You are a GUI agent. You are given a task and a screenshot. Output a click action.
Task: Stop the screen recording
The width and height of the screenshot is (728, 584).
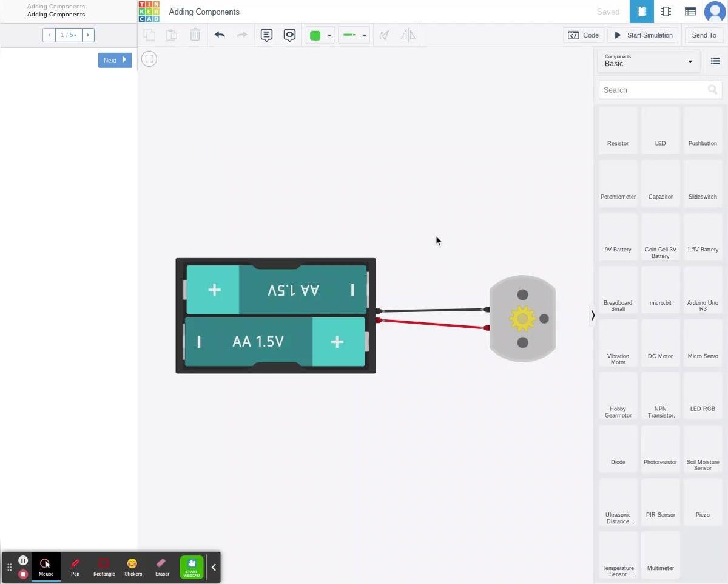[23, 574]
